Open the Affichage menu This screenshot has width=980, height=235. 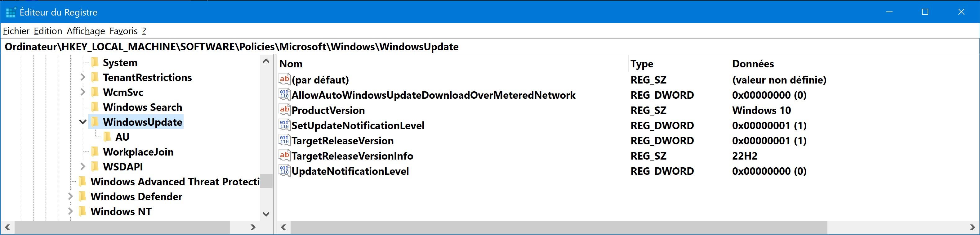pyautogui.click(x=86, y=31)
